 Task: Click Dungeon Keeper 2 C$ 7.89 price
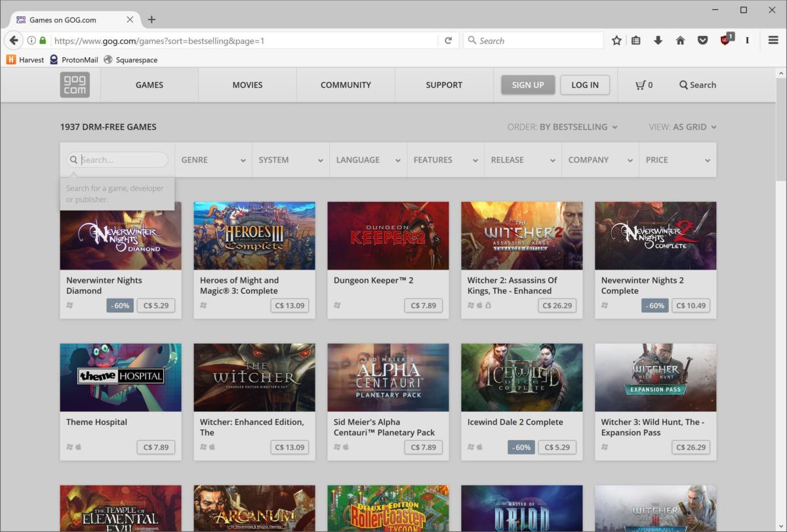coord(423,306)
